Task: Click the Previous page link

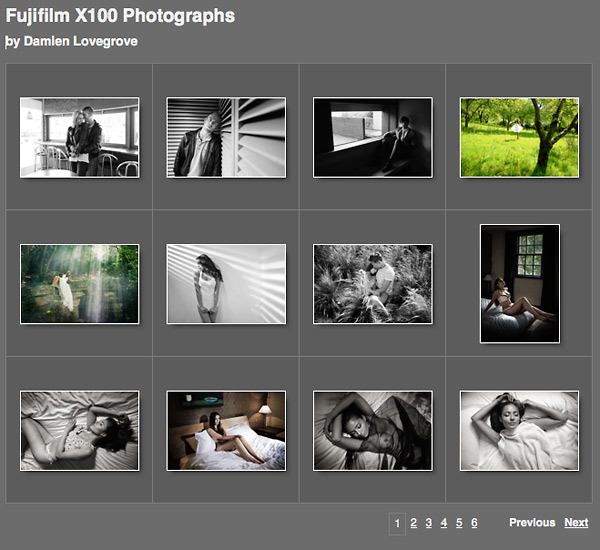Action: tap(532, 523)
